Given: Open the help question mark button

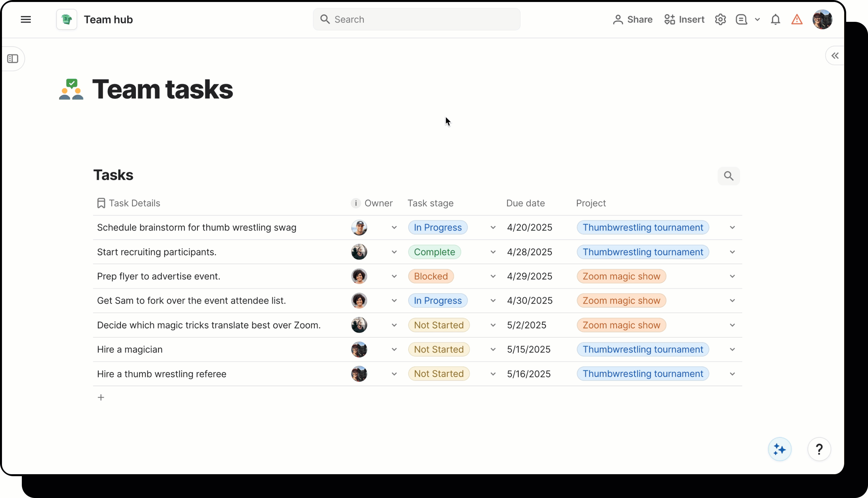Looking at the screenshot, I should [819, 449].
